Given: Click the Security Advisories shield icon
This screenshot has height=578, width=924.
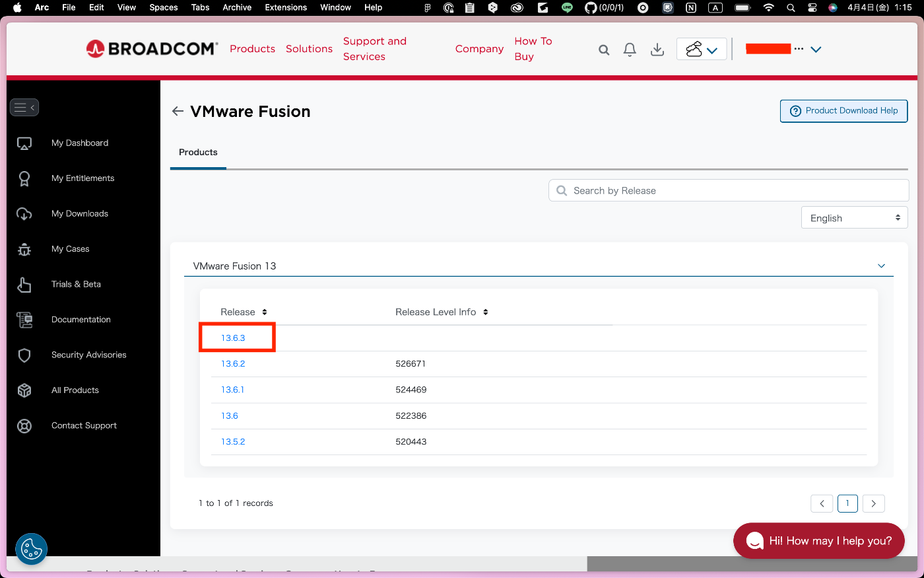Looking at the screenshot, I should [x=24, y=355].
